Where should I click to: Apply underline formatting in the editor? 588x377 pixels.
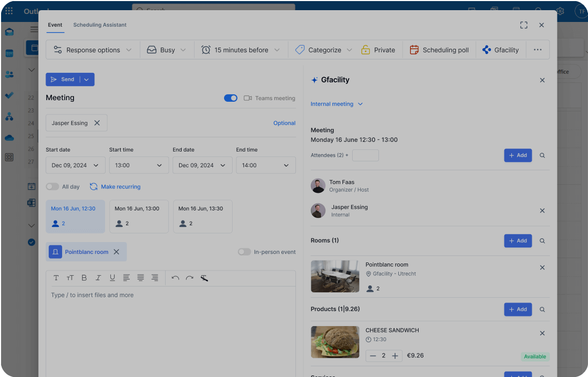click(112, 278)
